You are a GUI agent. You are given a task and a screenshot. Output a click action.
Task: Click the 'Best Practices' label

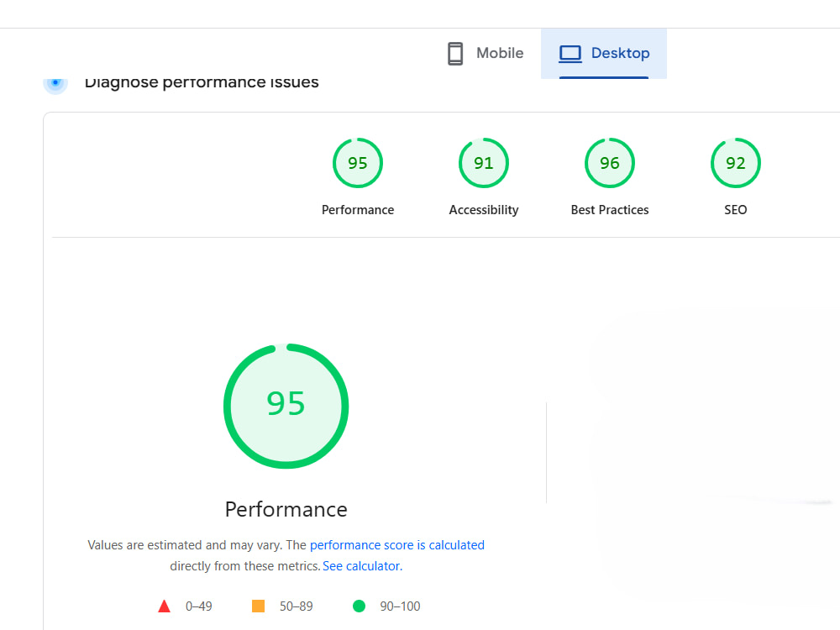[610, 210]
